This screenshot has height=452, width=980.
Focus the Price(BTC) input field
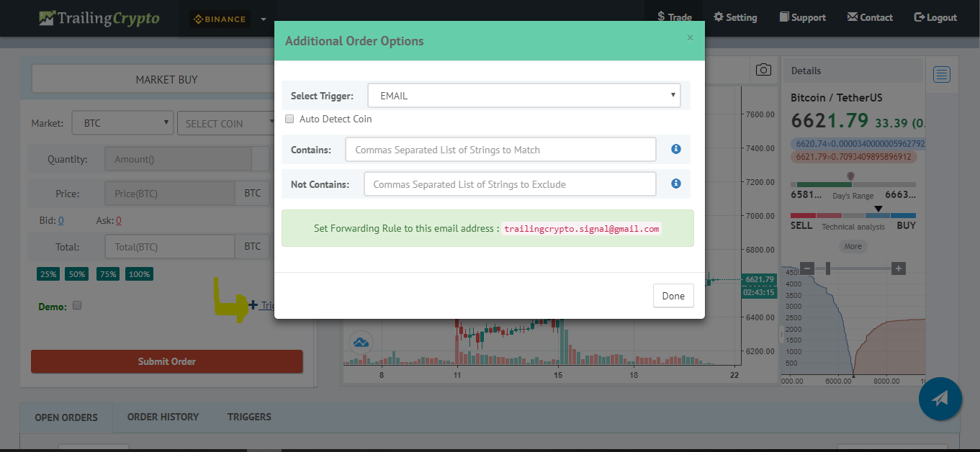click(170, 194)
